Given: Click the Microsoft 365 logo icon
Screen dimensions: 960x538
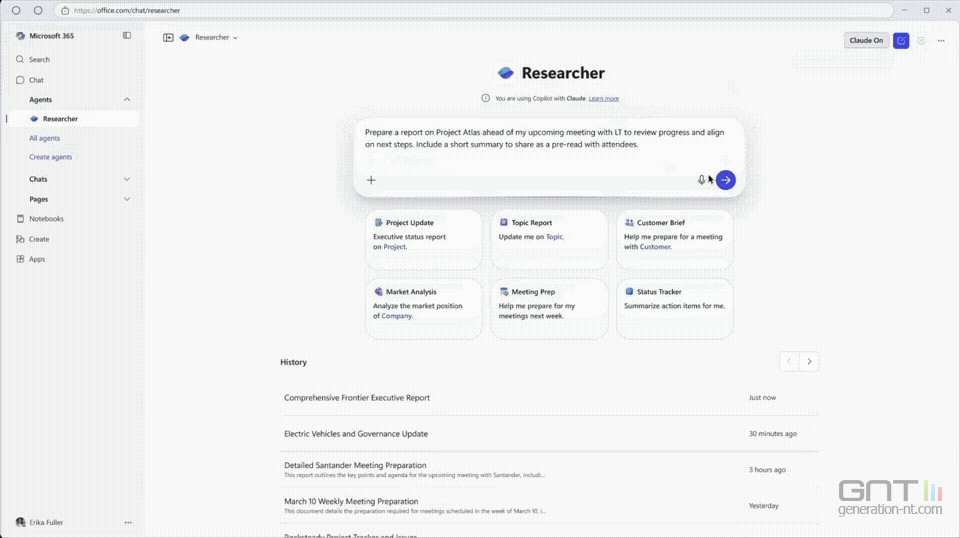Looking at the screenshot, I should tap(20, 36).
